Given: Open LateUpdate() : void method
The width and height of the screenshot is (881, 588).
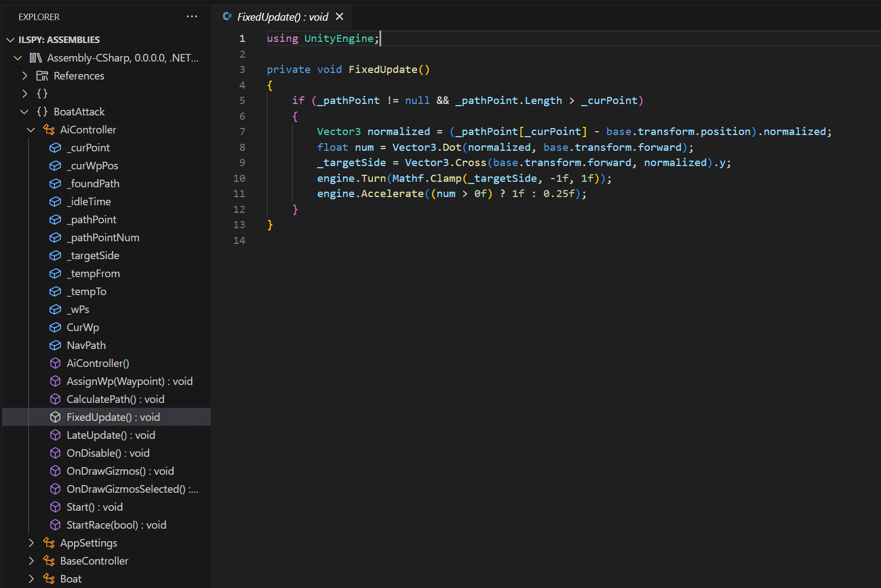Looking at the screenshot, I should click(x=111, y=435).
